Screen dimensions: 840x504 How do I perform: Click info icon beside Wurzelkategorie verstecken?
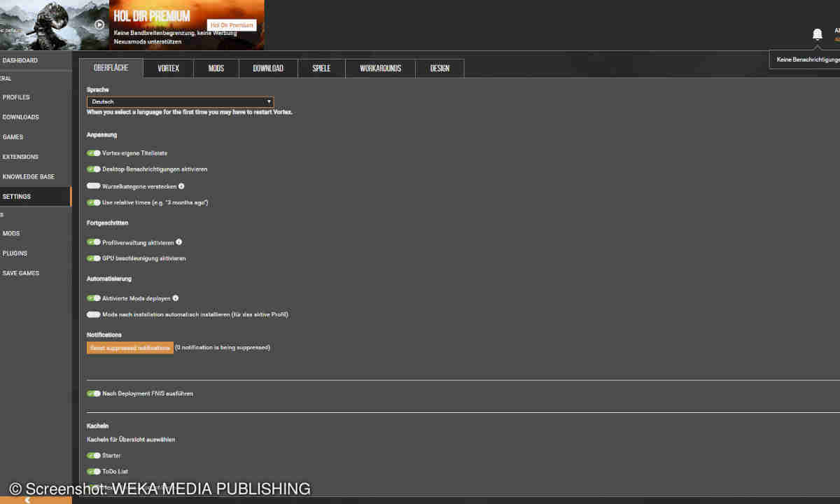(x=181, y=186)
